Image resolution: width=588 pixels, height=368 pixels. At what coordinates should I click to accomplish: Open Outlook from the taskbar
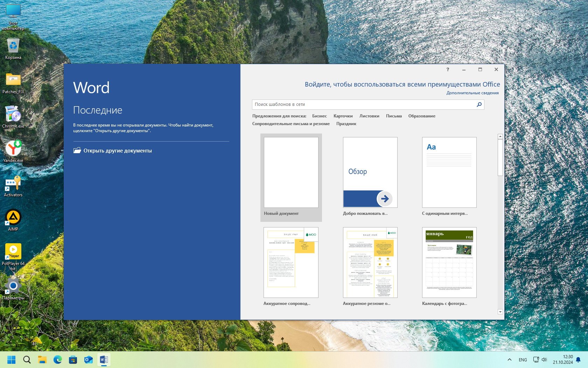pos(89,360)
